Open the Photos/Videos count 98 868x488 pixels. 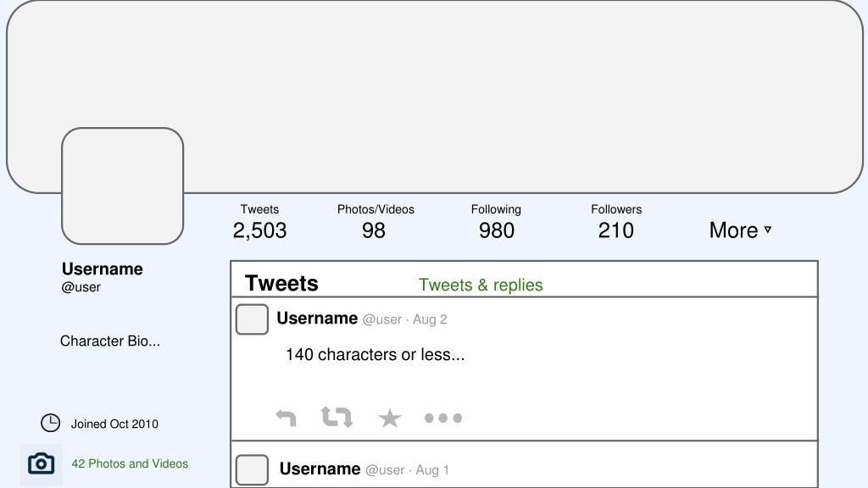(x=376, y=223)
